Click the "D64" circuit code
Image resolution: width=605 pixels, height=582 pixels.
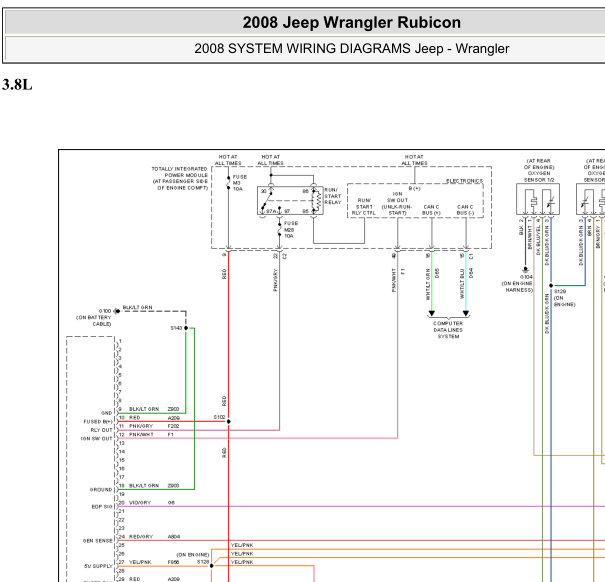(471, 273)
